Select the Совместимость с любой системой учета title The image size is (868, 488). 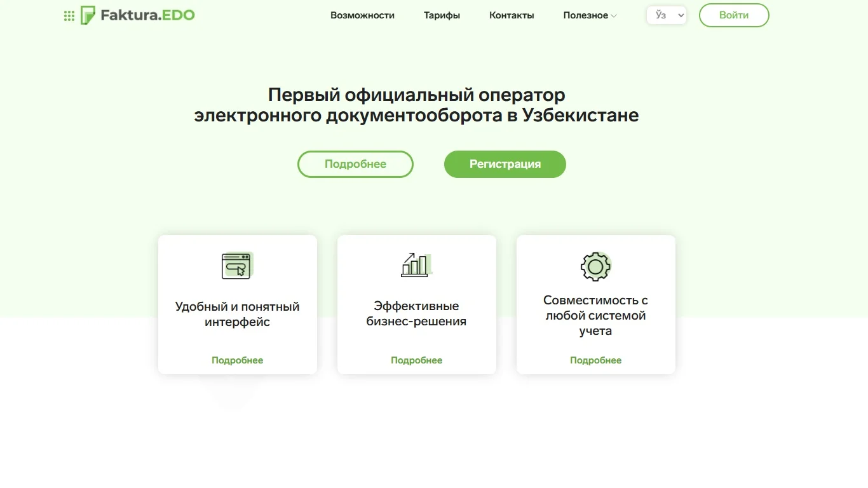click(595, 315)
